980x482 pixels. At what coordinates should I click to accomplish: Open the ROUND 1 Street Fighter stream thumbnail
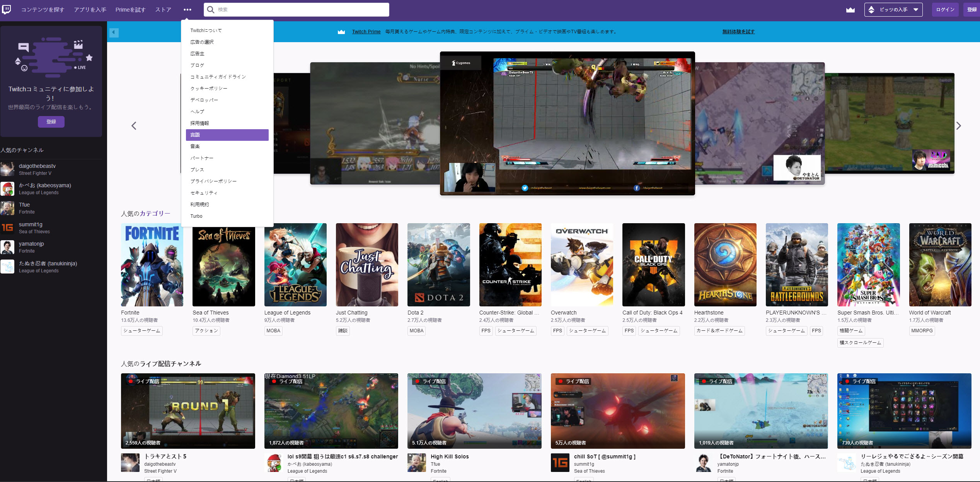188,411
